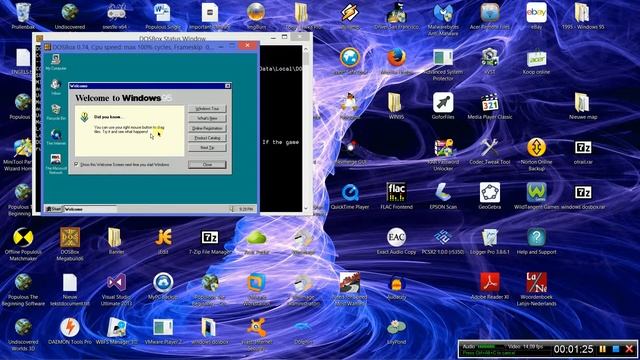Open Product Catalog in Welcome dialog
The height and width of the screenshot is (360, 640).
(x=207, y=138)
